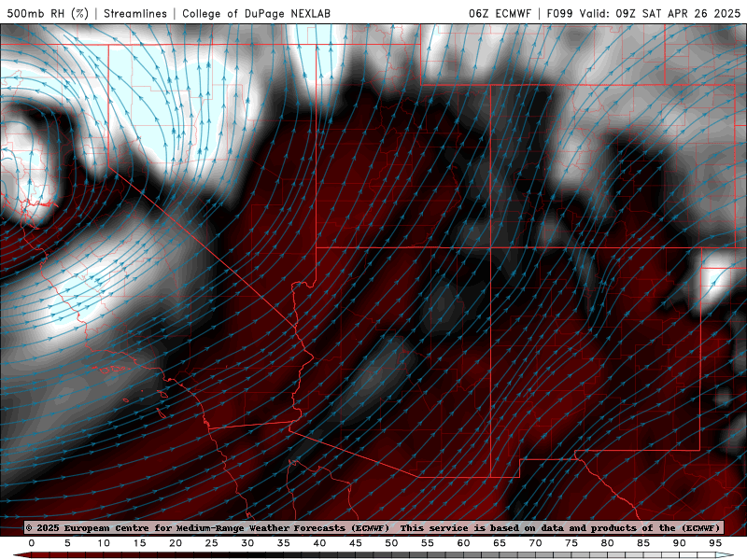The width and height of the screenshot is (747, 560).
Task: Click the 60 label on the legend
Action: point(463,543)
